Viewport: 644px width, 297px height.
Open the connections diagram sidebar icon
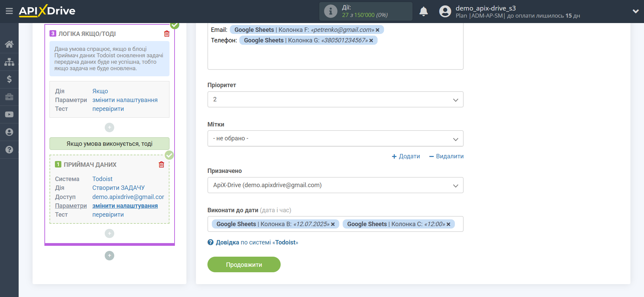click(9, 62)
